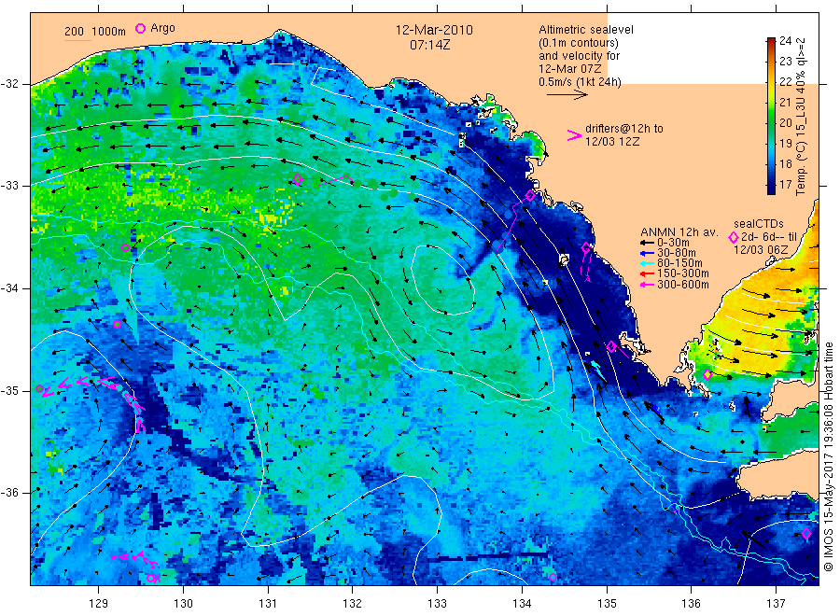Viewport: 840px width, 616px height.
Task: Click the 133 longitude axis label
Action: (x=437, y=604)
